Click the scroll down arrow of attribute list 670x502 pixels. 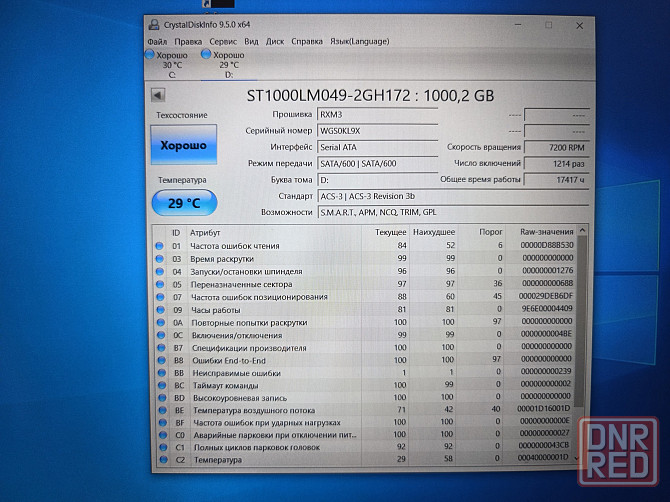coord(577,458)
